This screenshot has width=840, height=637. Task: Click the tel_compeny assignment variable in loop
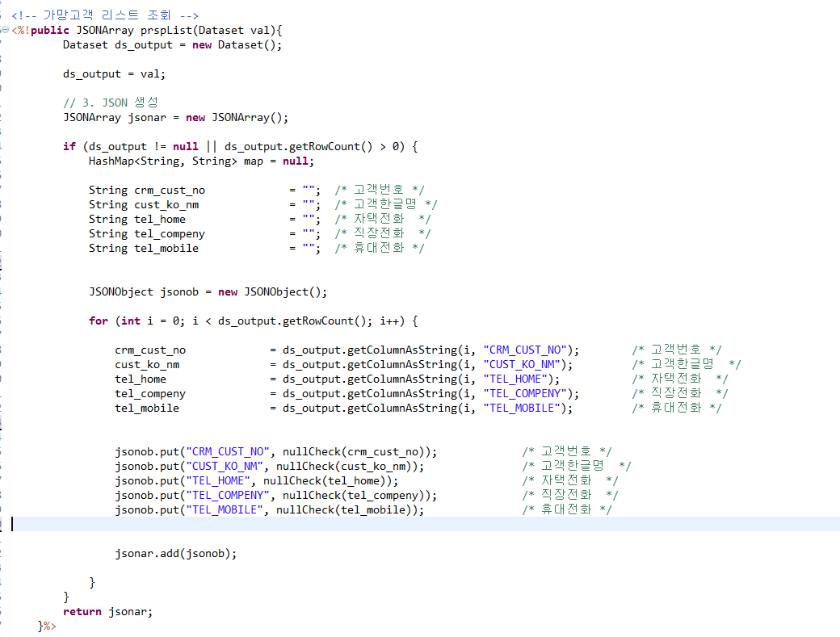150,393
